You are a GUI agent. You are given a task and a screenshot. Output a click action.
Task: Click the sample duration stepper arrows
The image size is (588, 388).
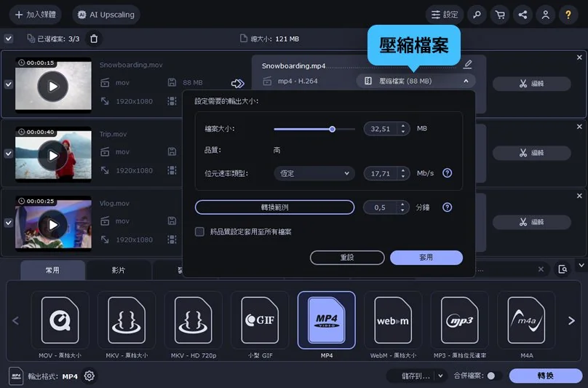tap(402, 207)
